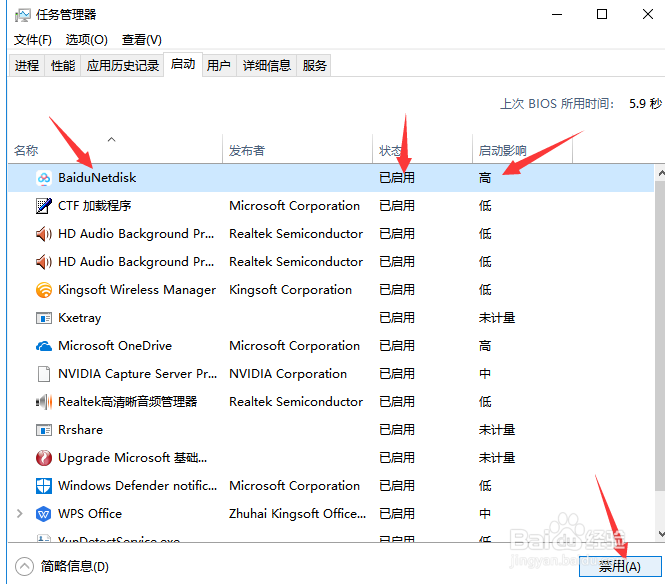Click the 已启用 status cell for WPS Office
Screen dimensions: 665x584
(397, 514)
